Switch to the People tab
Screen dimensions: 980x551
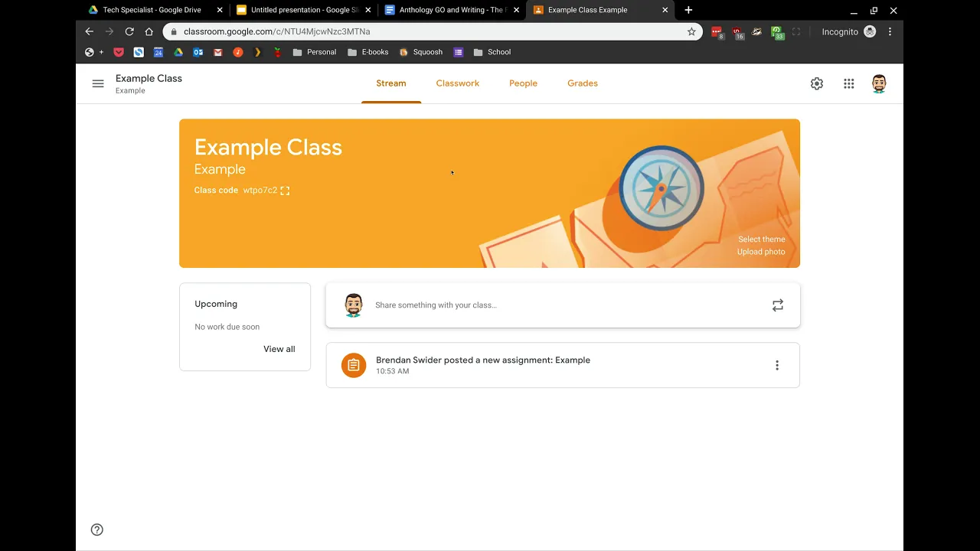click(x=523, y=83)
